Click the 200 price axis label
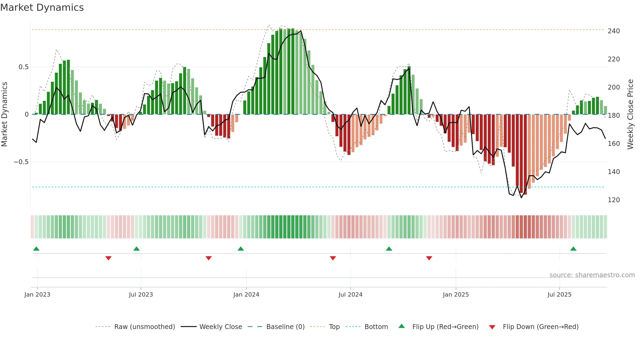This screenshot has width=644, height=362. click(614, 87)
